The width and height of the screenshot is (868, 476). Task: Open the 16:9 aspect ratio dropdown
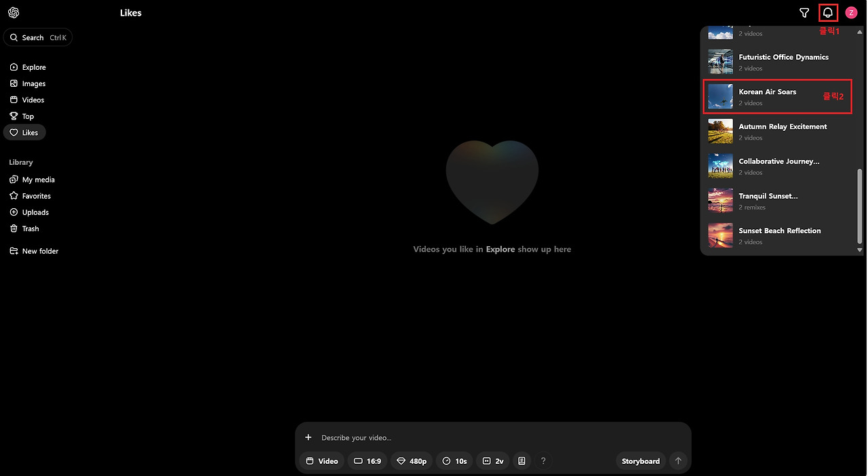(x=368, y=461)
